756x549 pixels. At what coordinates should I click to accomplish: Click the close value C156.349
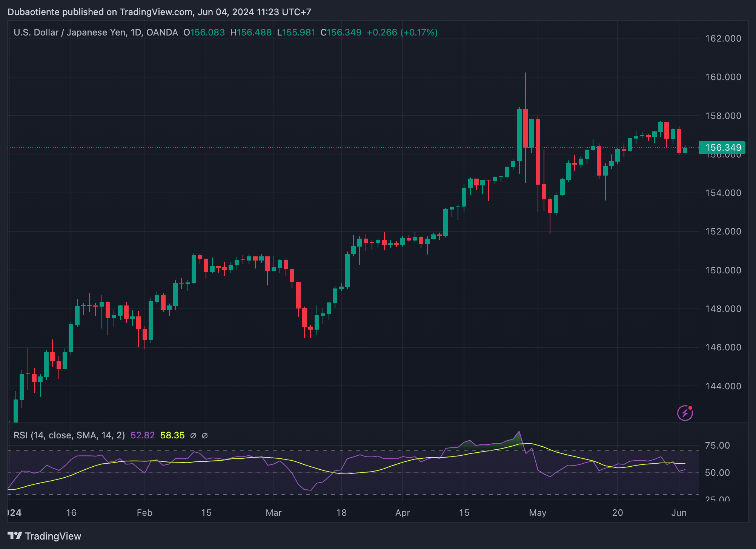pos(341,32)
